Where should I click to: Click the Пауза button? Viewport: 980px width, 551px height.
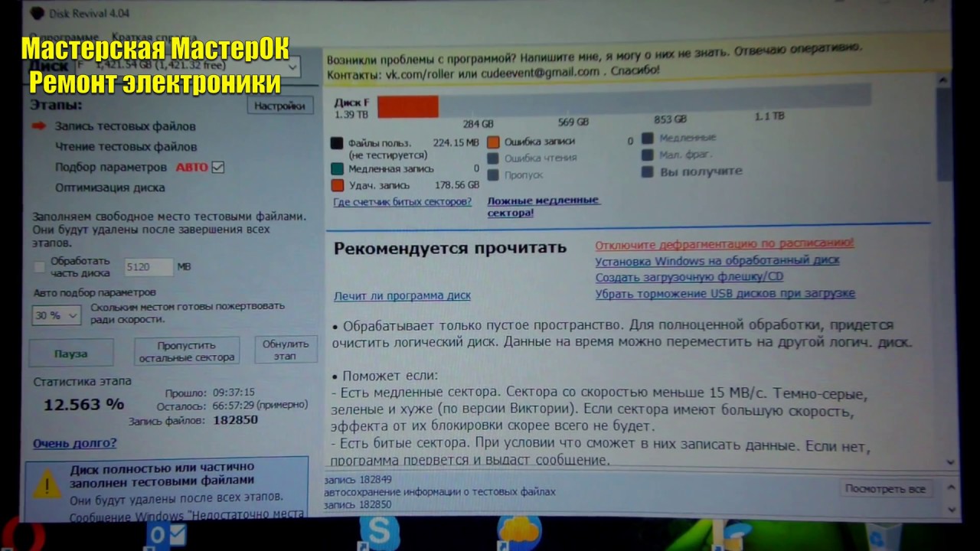pyautogui.click(x=71, y=354)
